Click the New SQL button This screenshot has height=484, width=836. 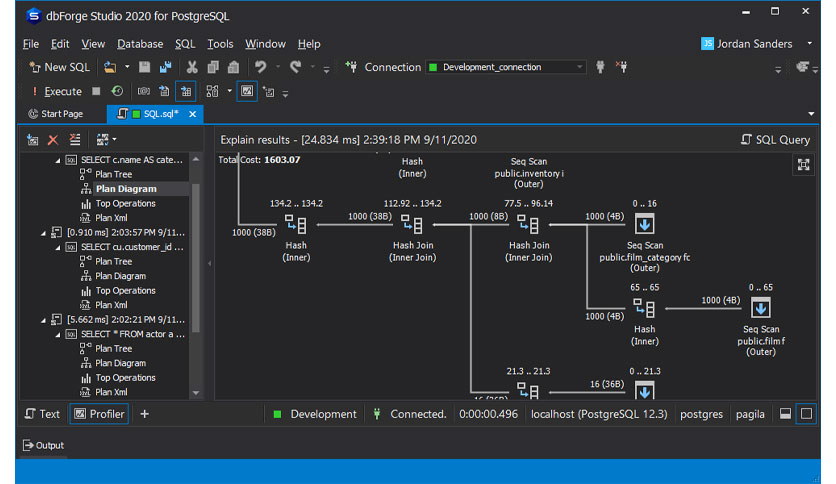(60, 67)
